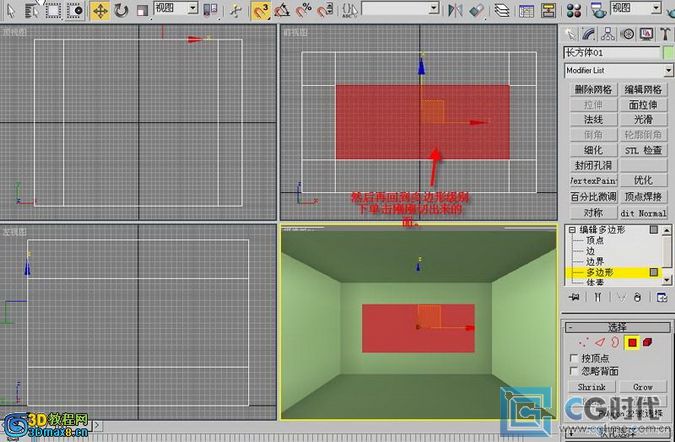Select the Polygon sub-object red square icon
Screen dimensions: 675x442
[x=632, y=343]
